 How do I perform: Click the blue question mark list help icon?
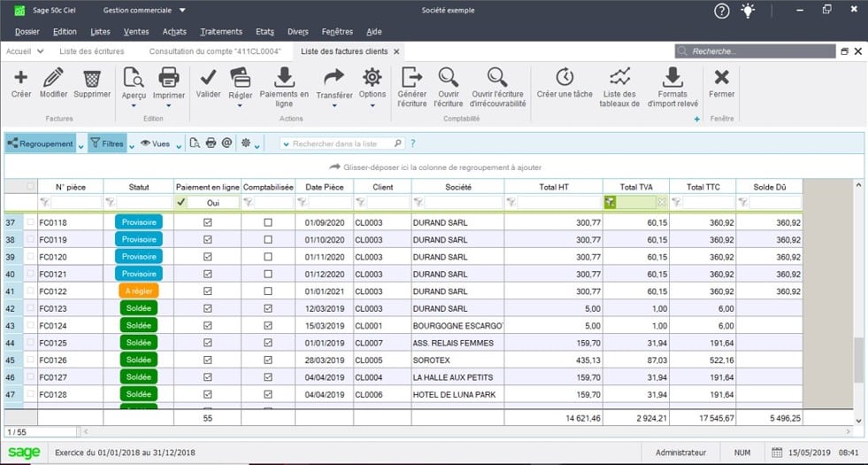click(412, 143)
